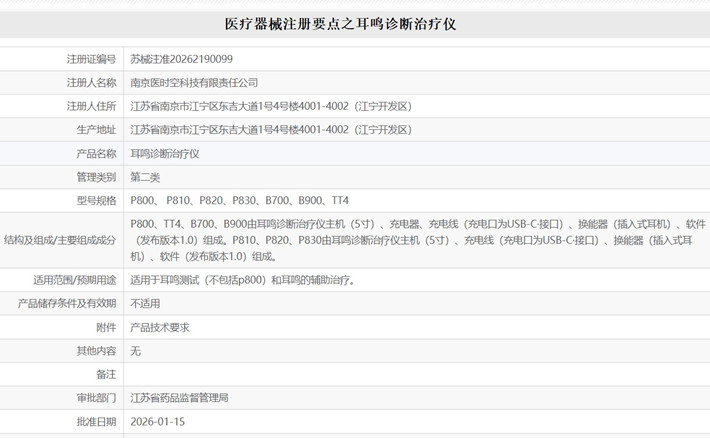
Task: Select department 江苏省药品监督管理局
Action: point(179,398)
